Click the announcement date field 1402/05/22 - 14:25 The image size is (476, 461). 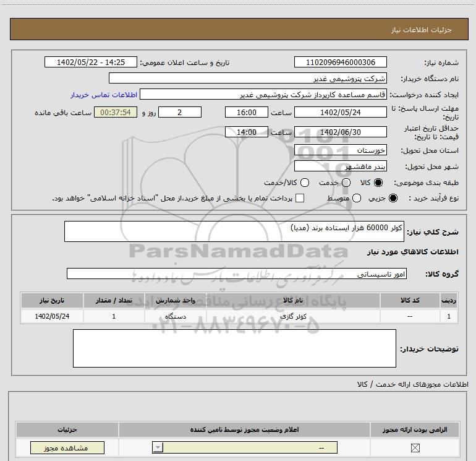[91, 62]
